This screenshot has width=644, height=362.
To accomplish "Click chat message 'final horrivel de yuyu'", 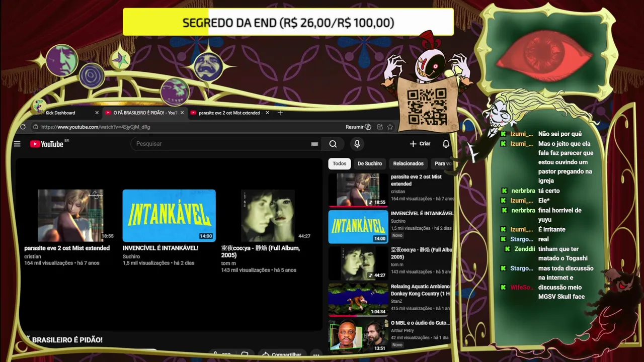I will tap(559, 215).
